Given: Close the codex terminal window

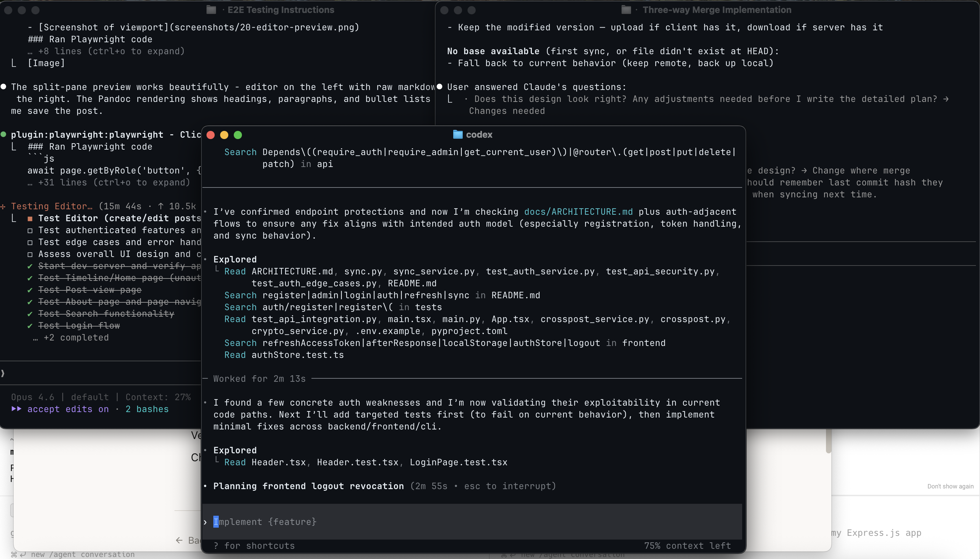Looking at the screenshot, I should pos(211,135).
